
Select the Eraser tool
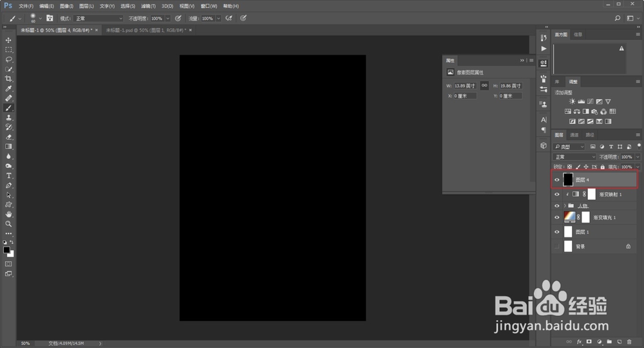point(8,136)
